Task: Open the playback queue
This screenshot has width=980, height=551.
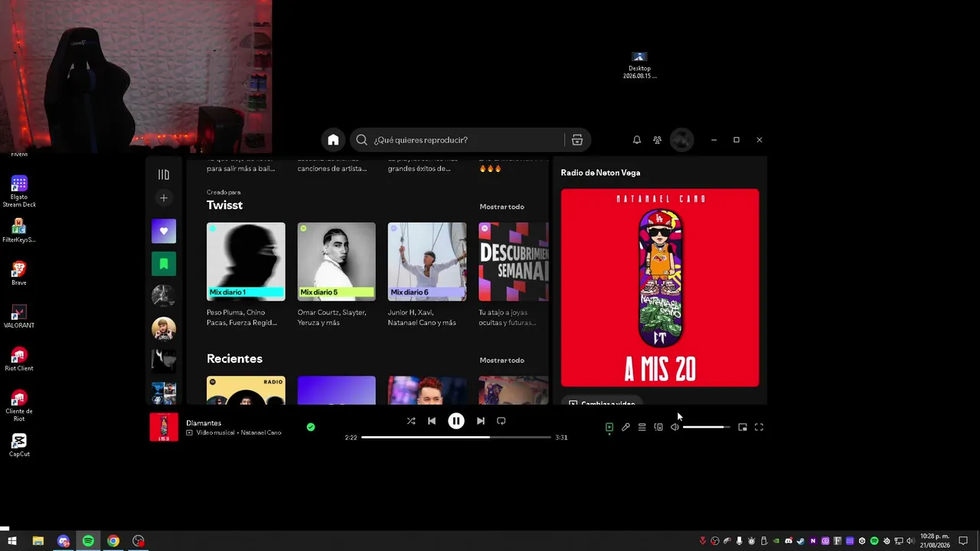Action: [642, 427]
